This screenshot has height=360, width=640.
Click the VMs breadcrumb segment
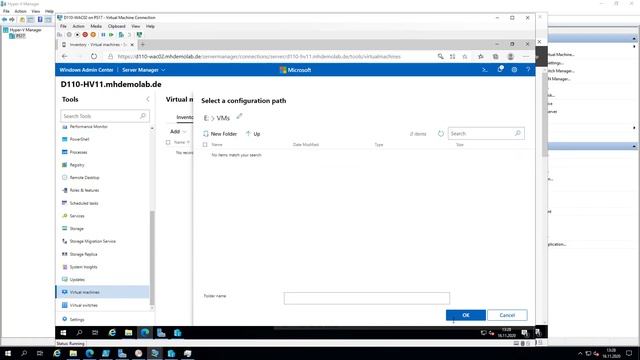click(223, 118)
